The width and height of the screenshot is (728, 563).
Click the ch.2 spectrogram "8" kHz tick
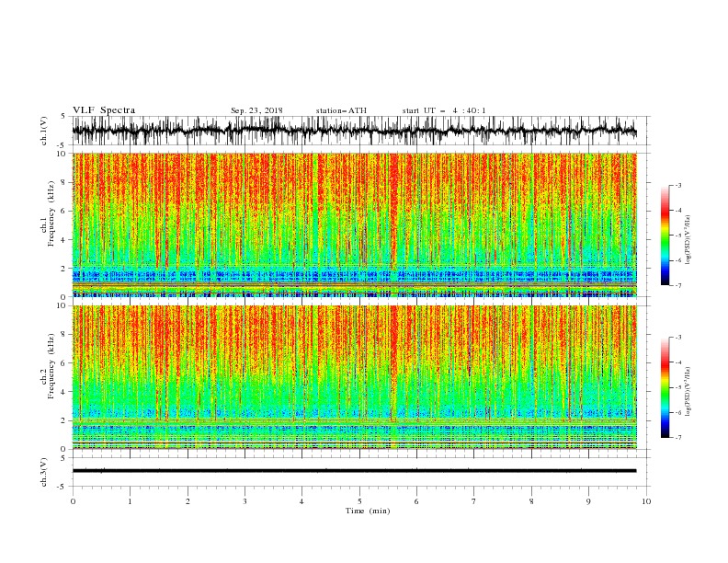pos(64,335)
